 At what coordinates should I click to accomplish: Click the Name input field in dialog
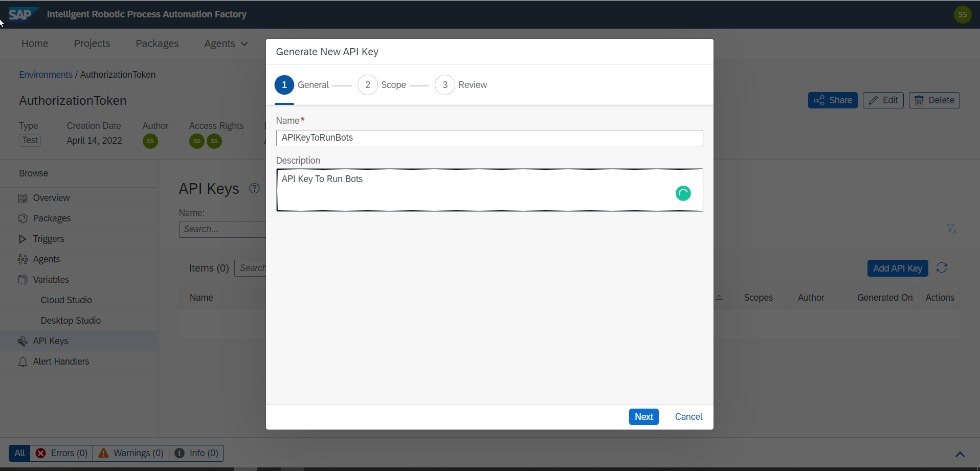[489, 138]
